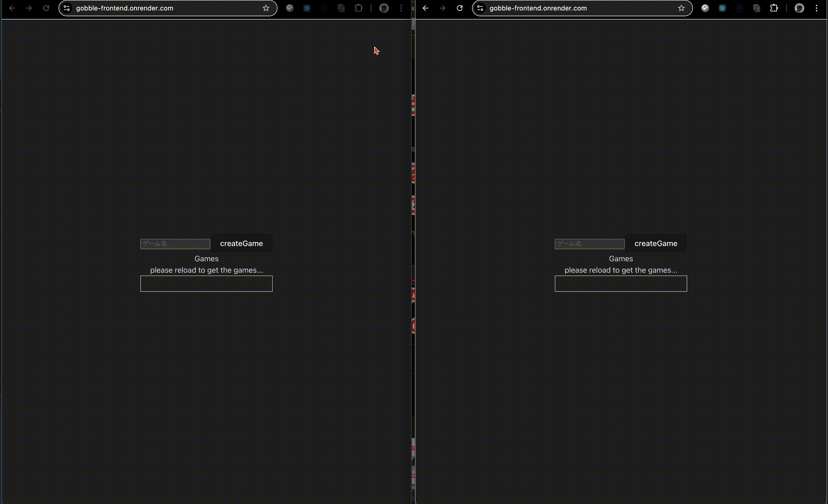Open profile avatar in right window

point(799,8)
